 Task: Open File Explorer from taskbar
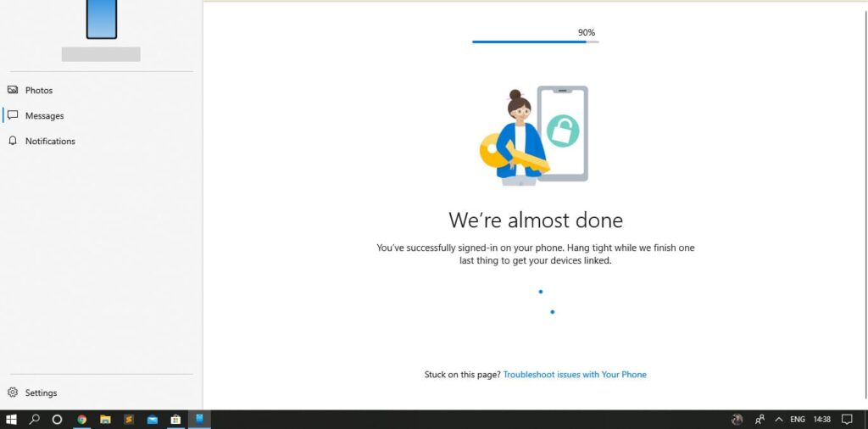106,419
